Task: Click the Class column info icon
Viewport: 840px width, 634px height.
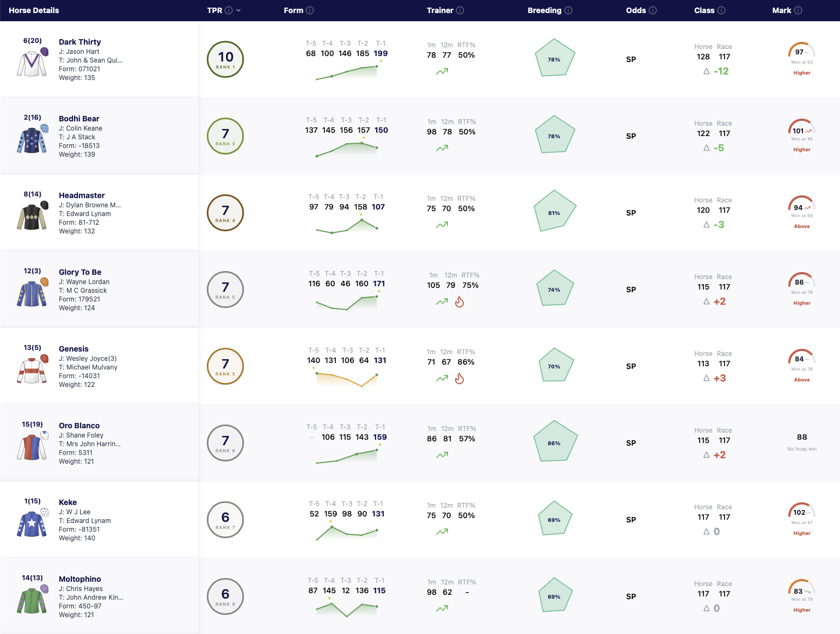Action: (721, 10)
